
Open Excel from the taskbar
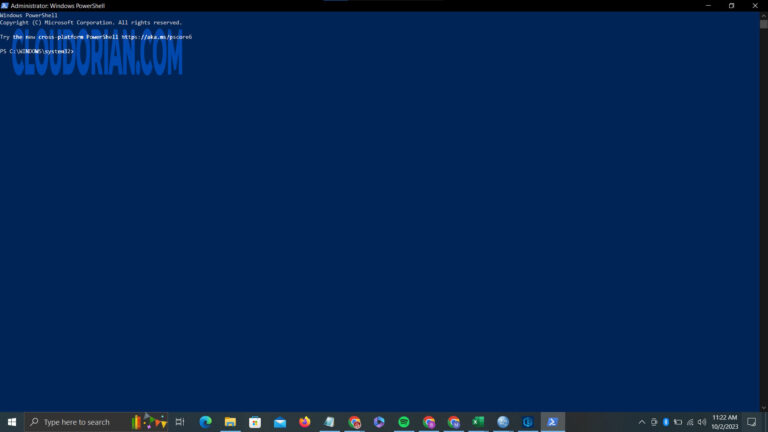478,422
